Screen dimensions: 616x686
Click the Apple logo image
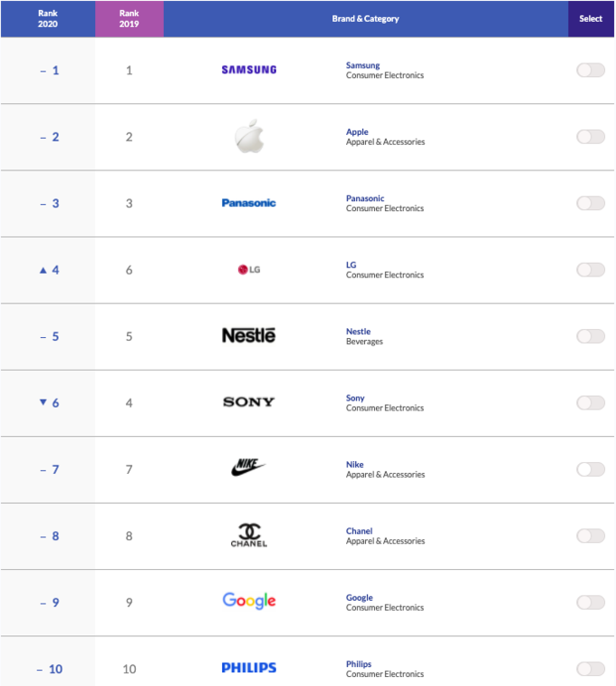click(x=249, y=136)
